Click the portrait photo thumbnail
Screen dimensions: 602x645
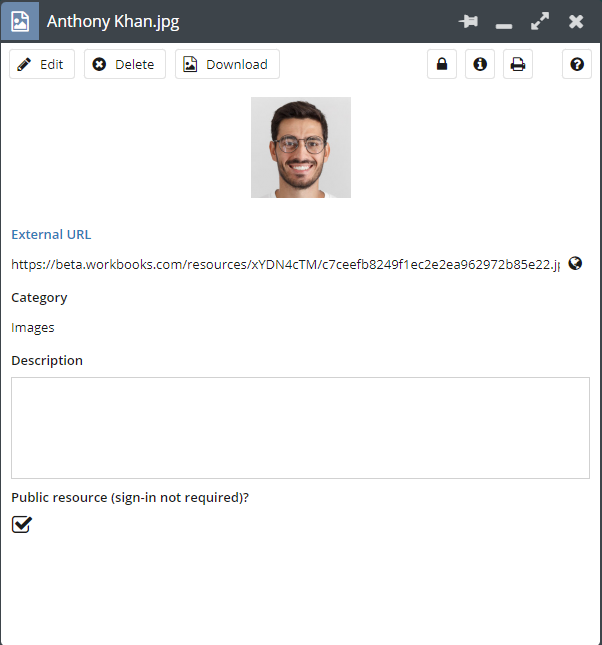300,147
